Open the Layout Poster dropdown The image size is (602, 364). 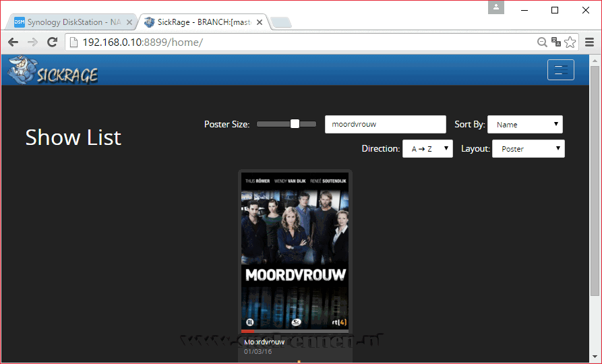pos(529,148)
